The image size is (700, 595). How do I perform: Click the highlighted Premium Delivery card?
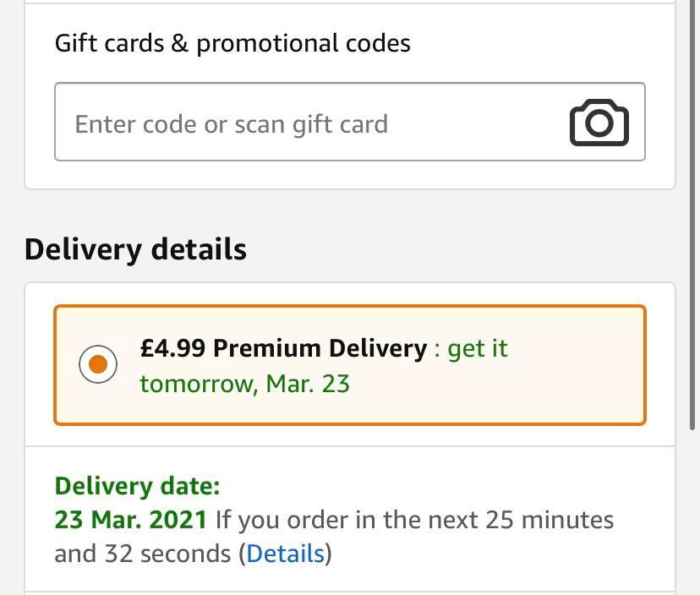(349, 363)
